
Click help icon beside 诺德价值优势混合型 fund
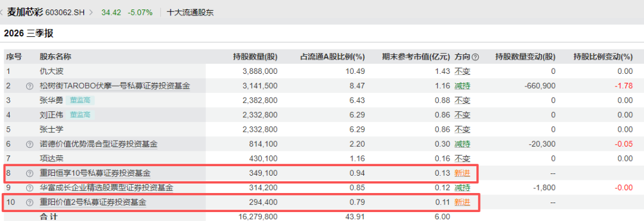point(29,144)
